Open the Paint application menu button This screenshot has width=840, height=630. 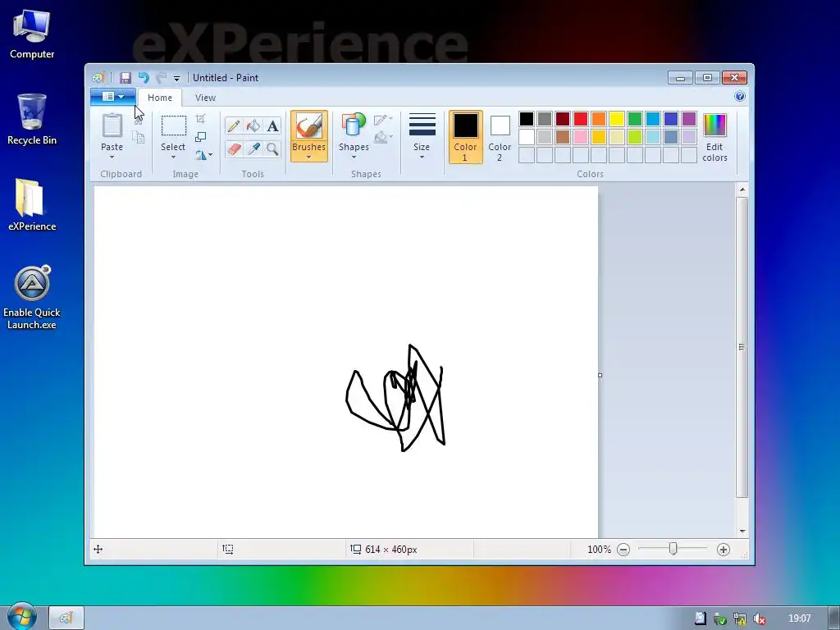coord(113,97)
